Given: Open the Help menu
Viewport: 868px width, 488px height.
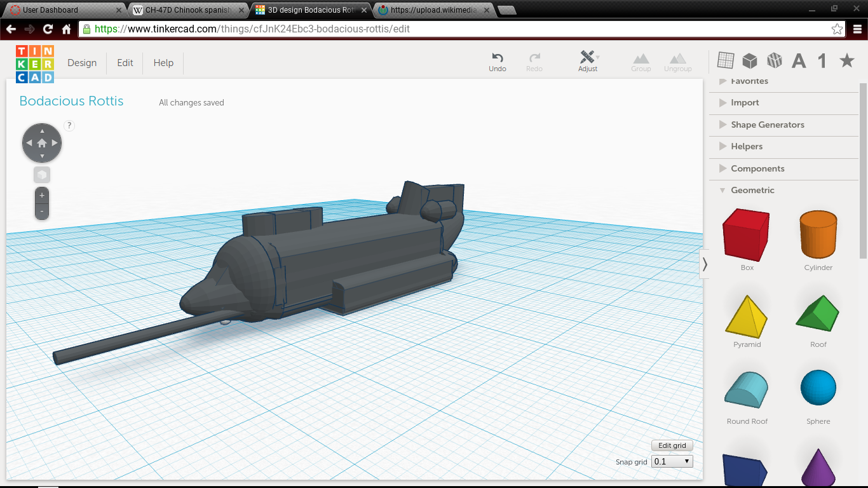Looking at the screenshot, I should point(163,63).
